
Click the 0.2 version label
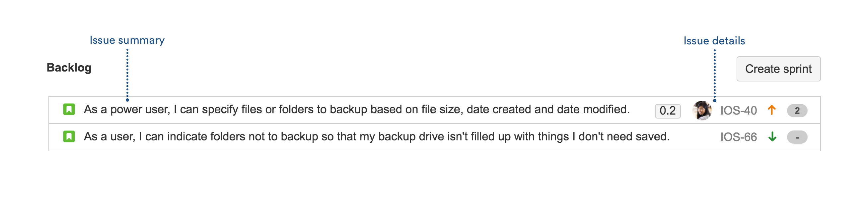point(668,111)
